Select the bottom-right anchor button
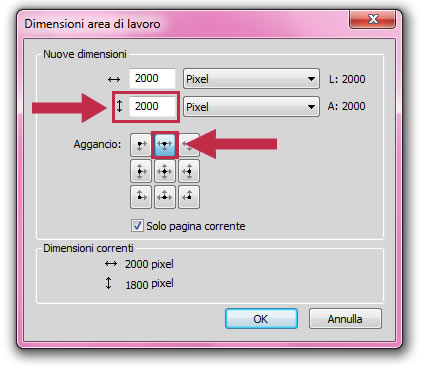Screen dimensions: 422x366 click(189, 197)
